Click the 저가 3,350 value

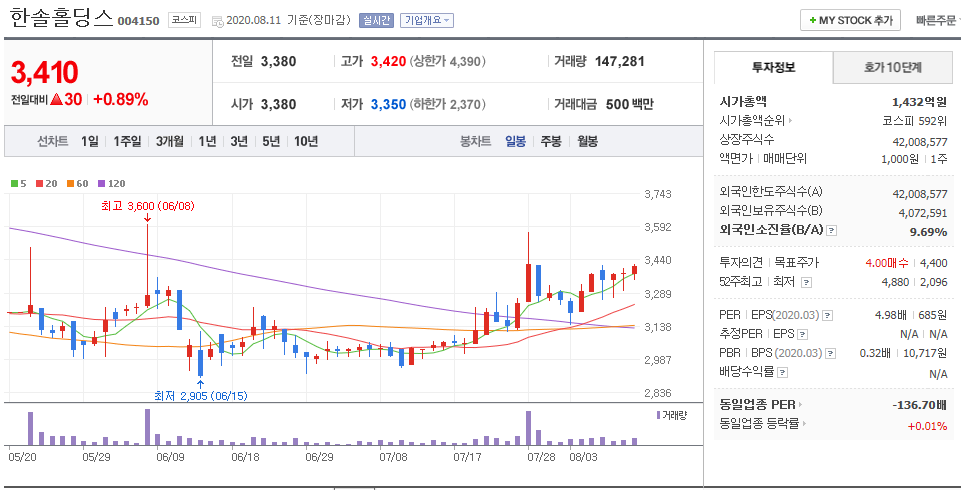coord(389,105)
